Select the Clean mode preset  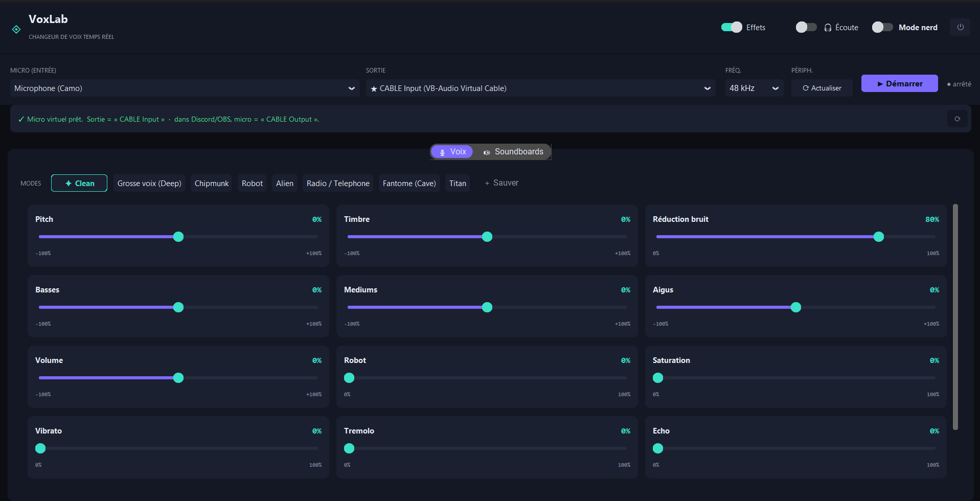pos(79,183)
